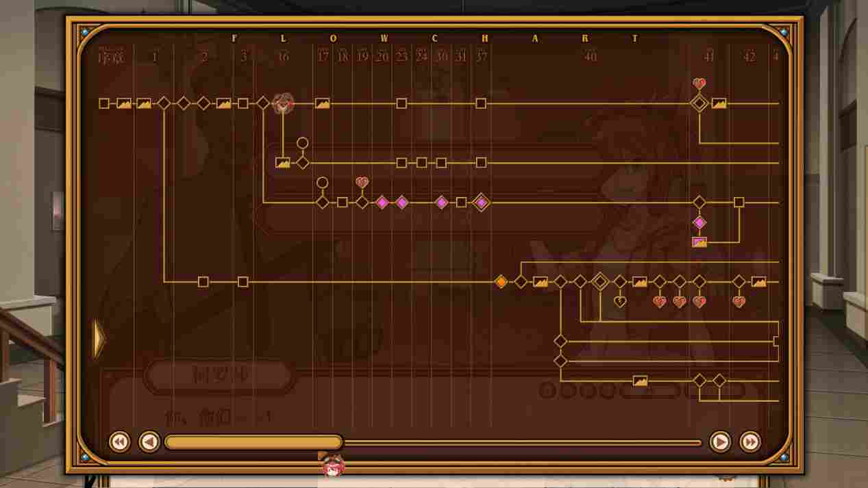868x488 pixels.
Task: Select the first square node in the prologue
Action: [104, 103]
